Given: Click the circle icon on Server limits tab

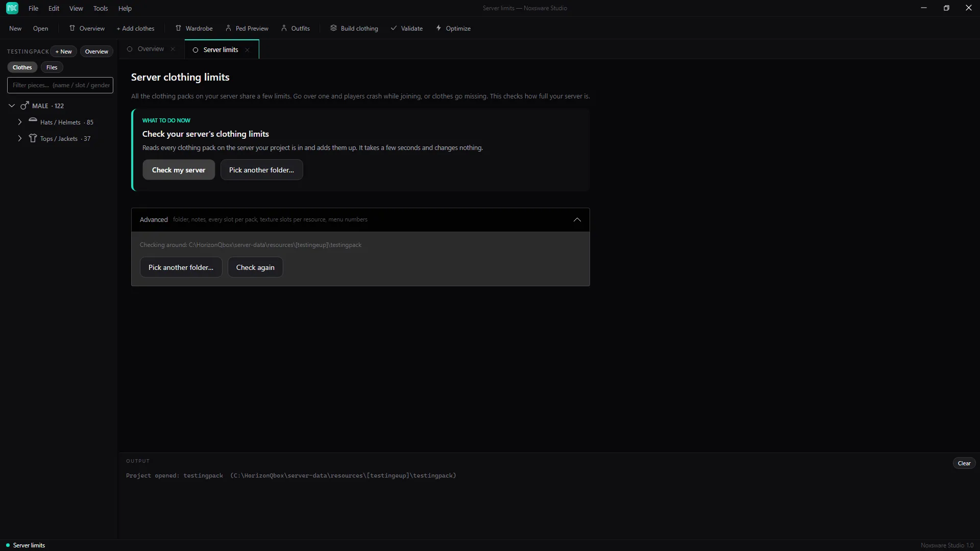Looking at the screenshot, I should (195, 50).
